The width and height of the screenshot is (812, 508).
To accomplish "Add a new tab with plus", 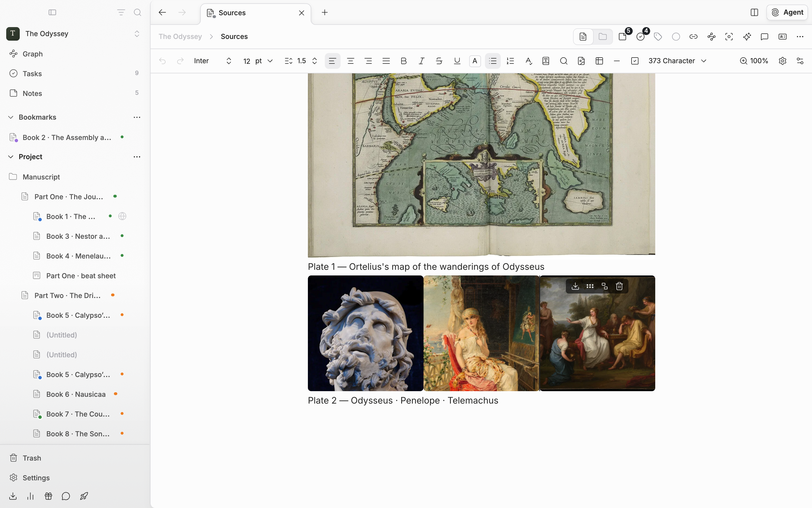I will coord(325,12).
